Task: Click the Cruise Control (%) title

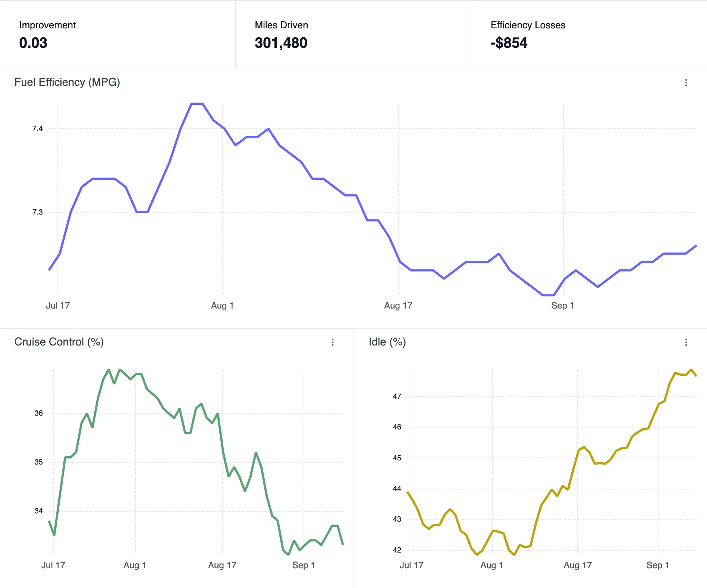Action: point(59,342)
